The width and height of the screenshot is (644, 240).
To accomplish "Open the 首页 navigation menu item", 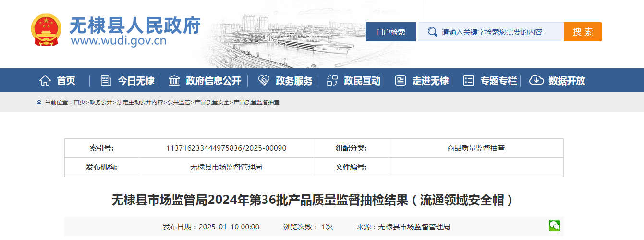I will coord(66,81).
